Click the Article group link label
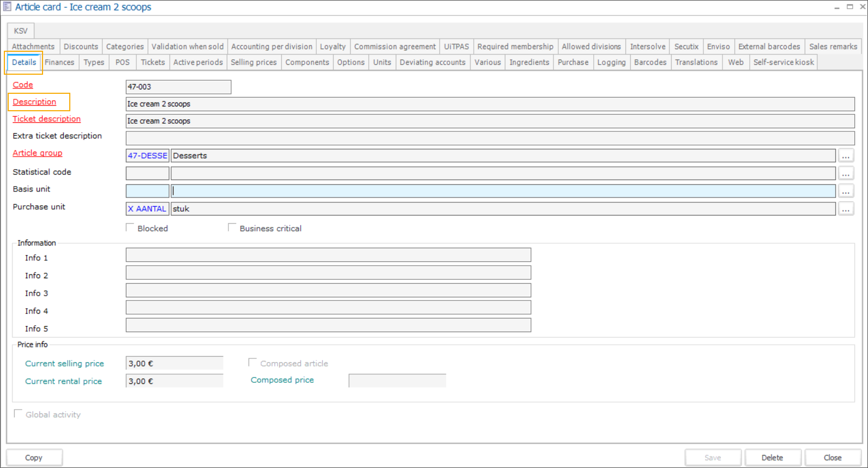The image size is (868, 468). pos(38,153)
